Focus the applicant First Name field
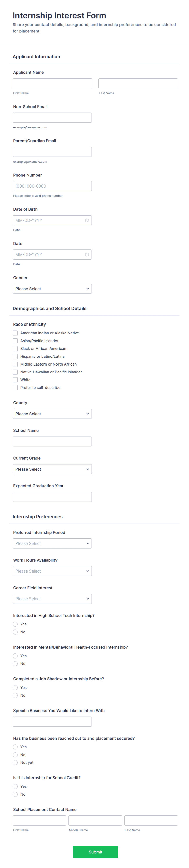The image size is (189, 868). pos(53,83)
